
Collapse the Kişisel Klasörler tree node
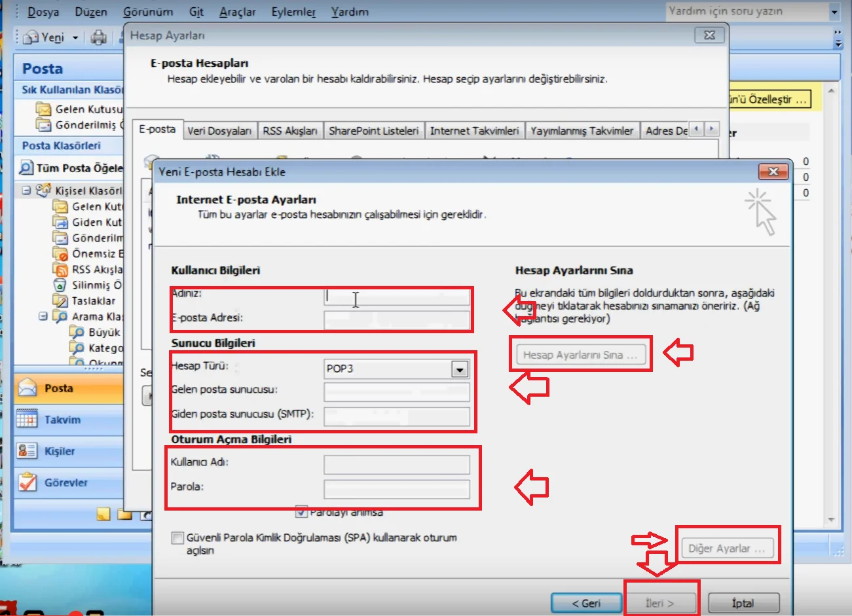[26, 190]
